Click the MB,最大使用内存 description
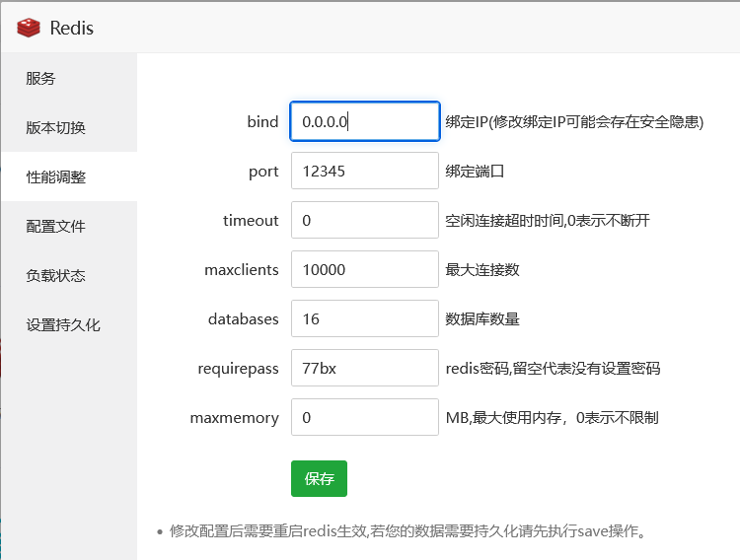Viewport: 740px width, 560px height. click(x=553, y=417)
